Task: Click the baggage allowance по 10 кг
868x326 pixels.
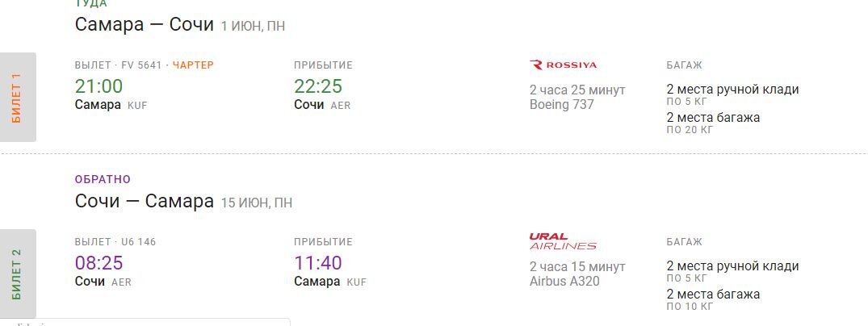Action: click(x=690, y=307)
